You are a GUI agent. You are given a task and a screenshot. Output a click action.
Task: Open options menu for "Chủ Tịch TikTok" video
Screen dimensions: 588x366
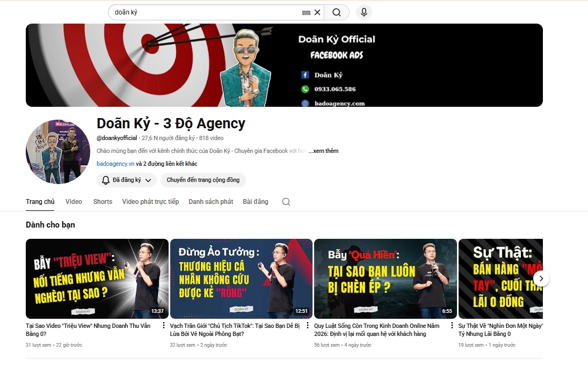click(308, 326)
